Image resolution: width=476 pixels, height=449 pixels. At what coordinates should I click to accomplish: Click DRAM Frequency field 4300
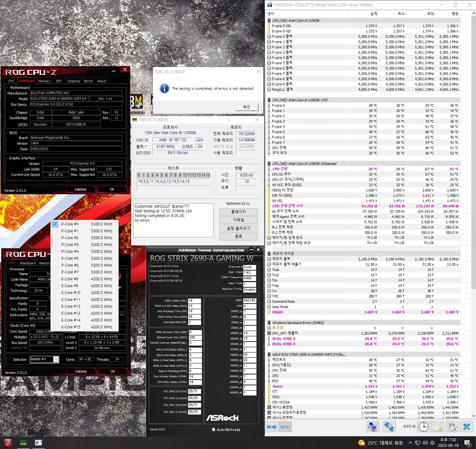(x=250, y=278)
